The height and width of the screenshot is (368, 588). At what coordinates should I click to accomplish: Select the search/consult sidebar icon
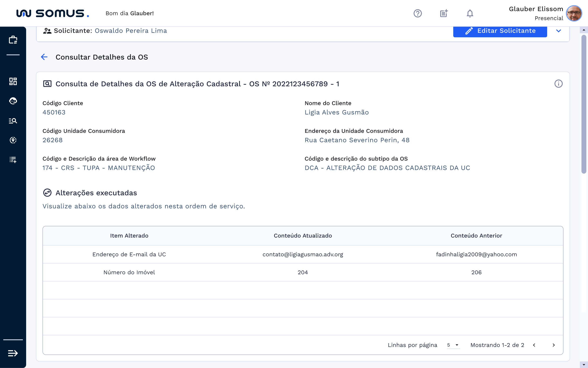point(13,120)
